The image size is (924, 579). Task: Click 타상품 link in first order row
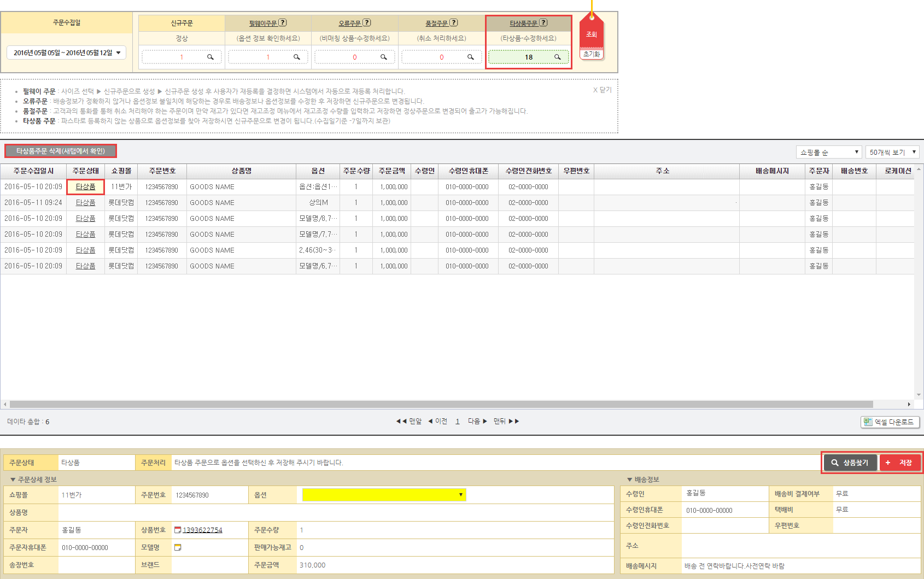tap(85, 186)
